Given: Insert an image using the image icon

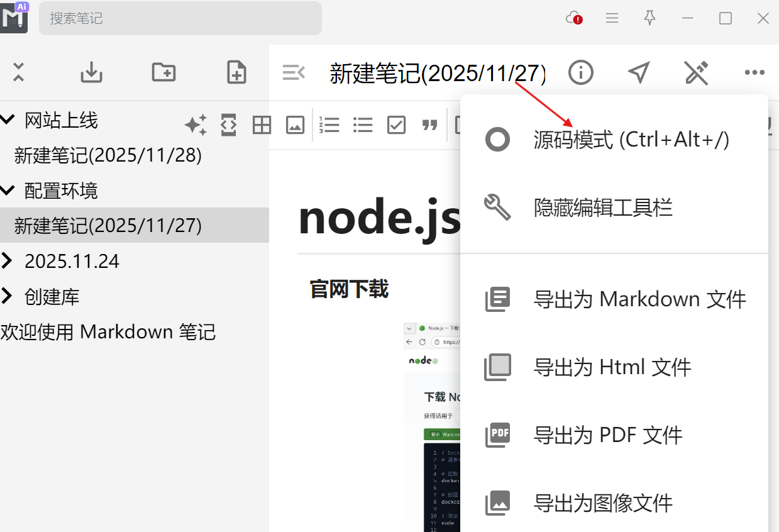Looking at the screenshot, I should pos(296,125).
